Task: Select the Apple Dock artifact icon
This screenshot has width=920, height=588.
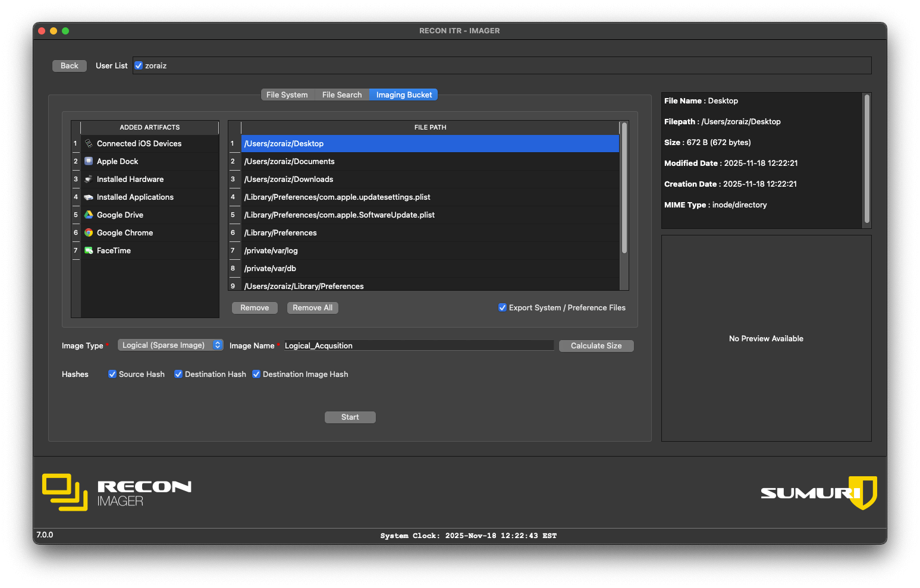Action: click(89, 161)
